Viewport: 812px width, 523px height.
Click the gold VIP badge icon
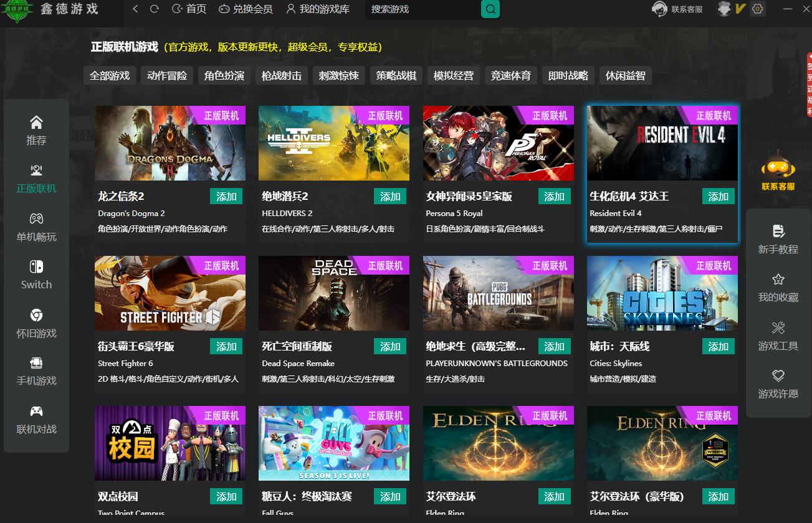740,9
